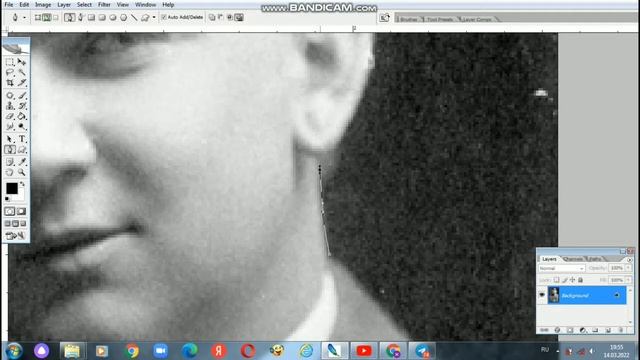Select the Eyedropper tool

tap(22, 162)
